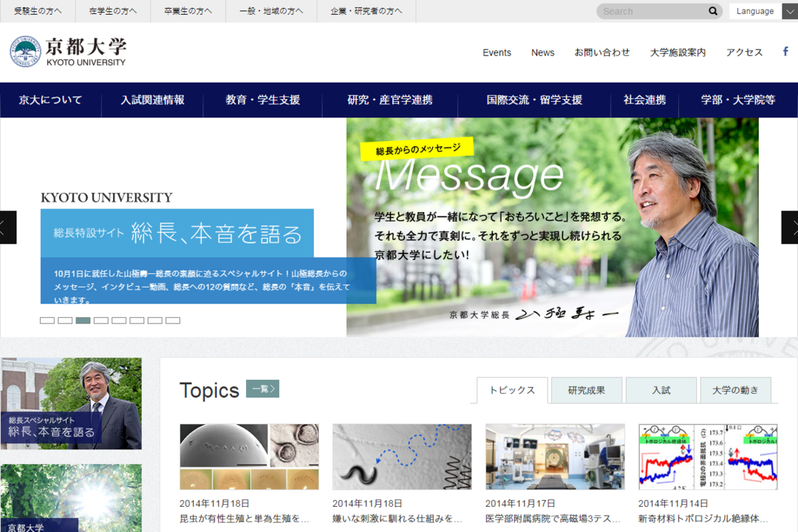Image resolution: width=798 pixels, height=532 pixels.
Task: Go to next slide arrow
Action: pyautogui.click(x=790, y=227)
